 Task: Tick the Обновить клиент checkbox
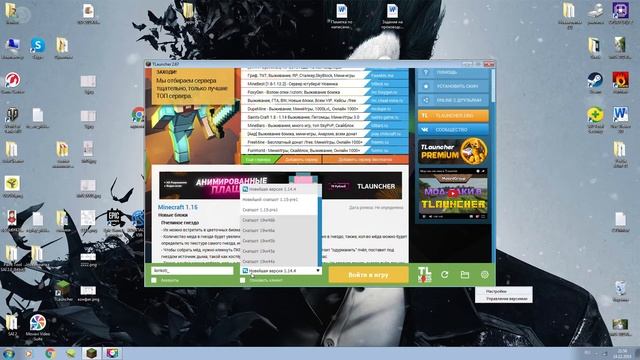[242, 280]
